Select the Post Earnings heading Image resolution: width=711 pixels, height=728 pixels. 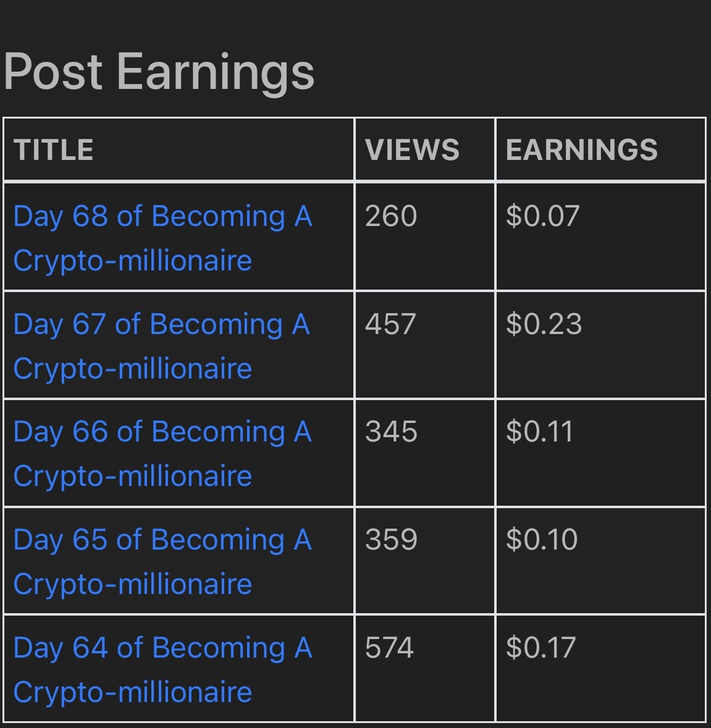pyautogui.click(x=159, y=72)
